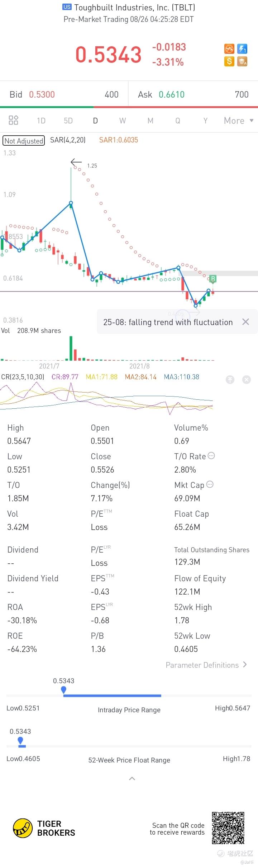Tap the US market flag badge

[67, 7]
